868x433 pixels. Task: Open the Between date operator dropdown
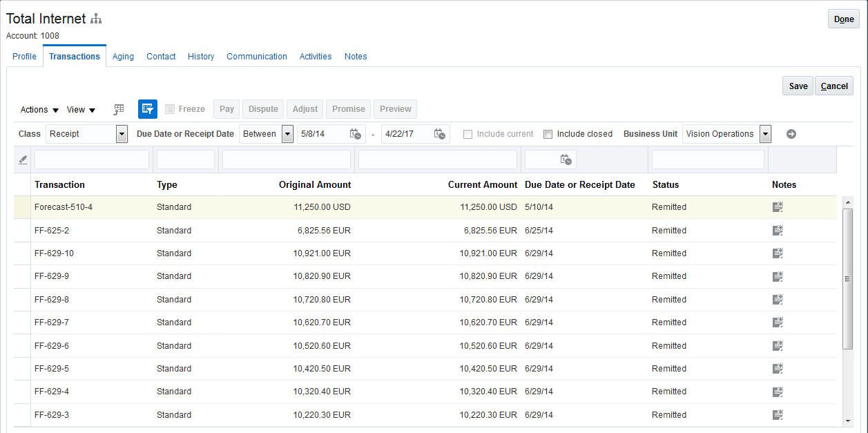point(287,134)
